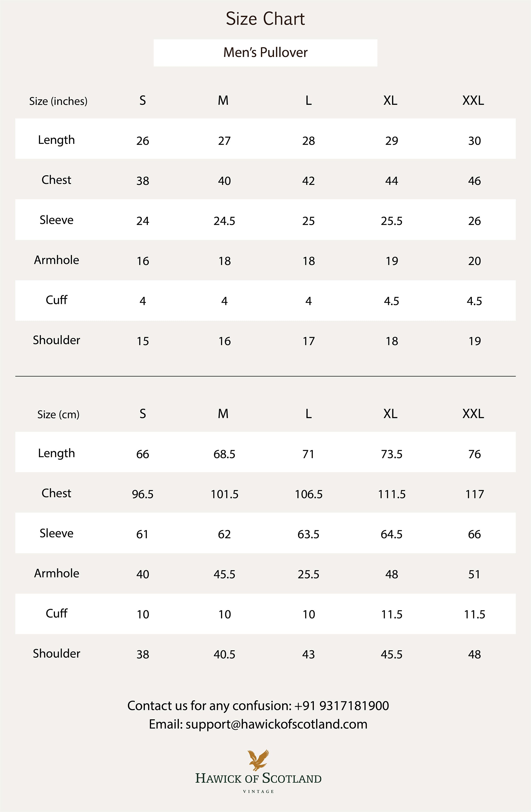Click the Armhole row label in cm table
Viewport: 531px width, 812px height.
tap(57, 573)
